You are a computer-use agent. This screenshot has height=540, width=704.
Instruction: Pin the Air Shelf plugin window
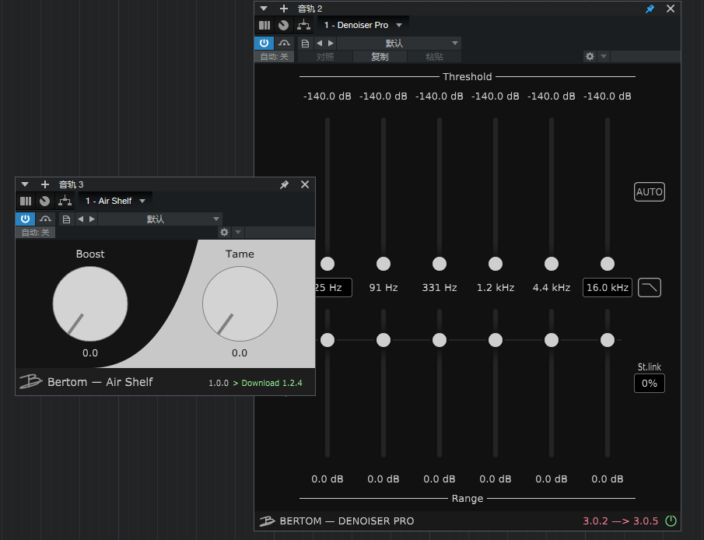[x=284, y=185]
